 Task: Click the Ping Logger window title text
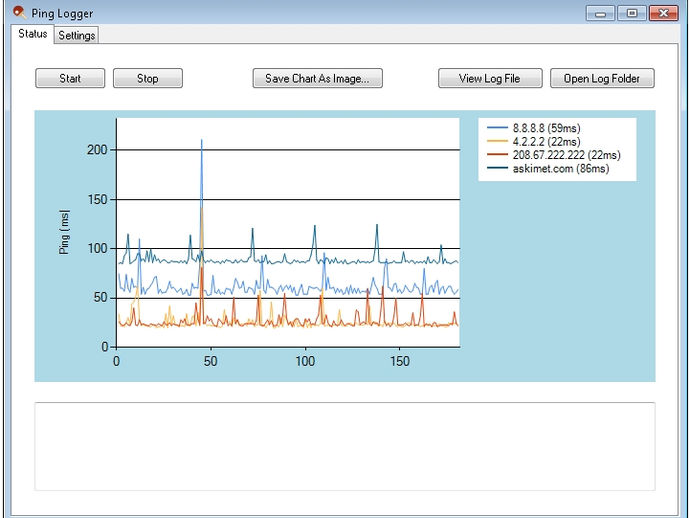[x=62, y=13]
